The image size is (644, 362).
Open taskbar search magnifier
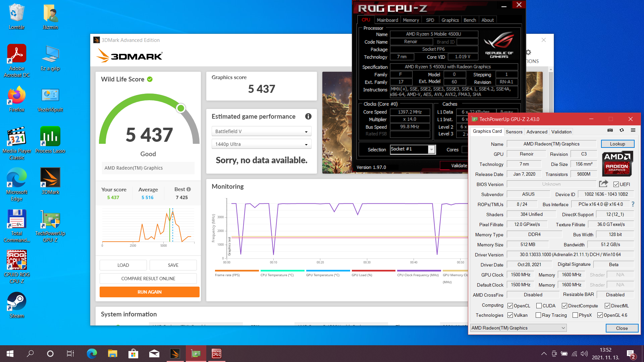tap(30, 354)
